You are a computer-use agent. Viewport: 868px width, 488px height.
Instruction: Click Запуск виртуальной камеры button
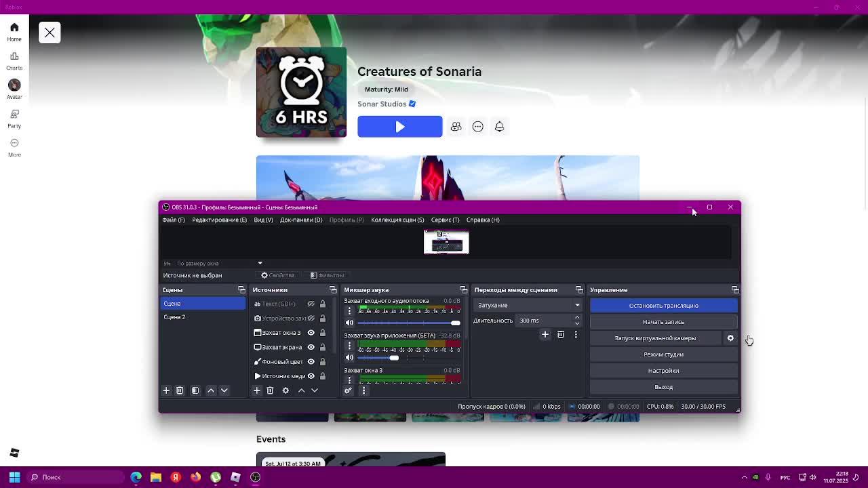click(655, 338)
